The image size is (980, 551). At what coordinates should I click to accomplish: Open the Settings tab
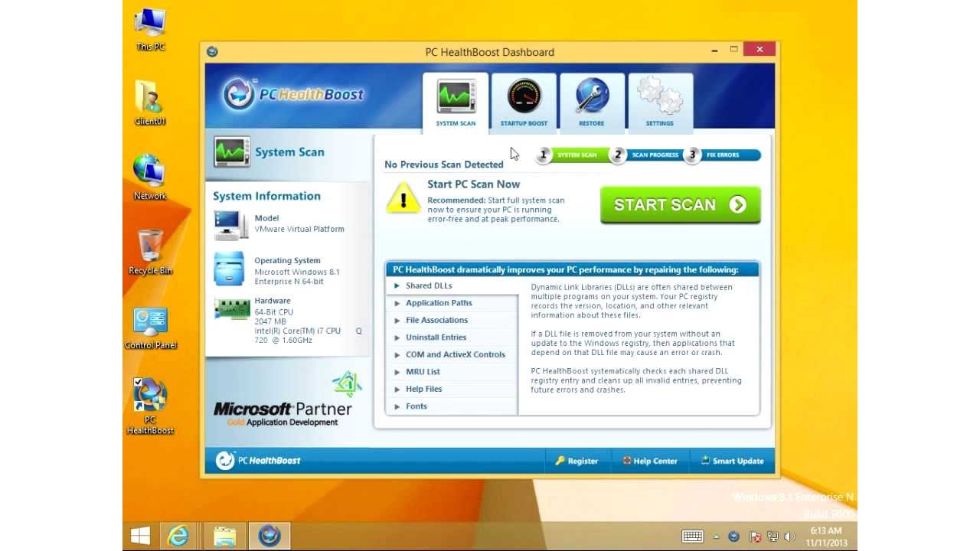660,103
